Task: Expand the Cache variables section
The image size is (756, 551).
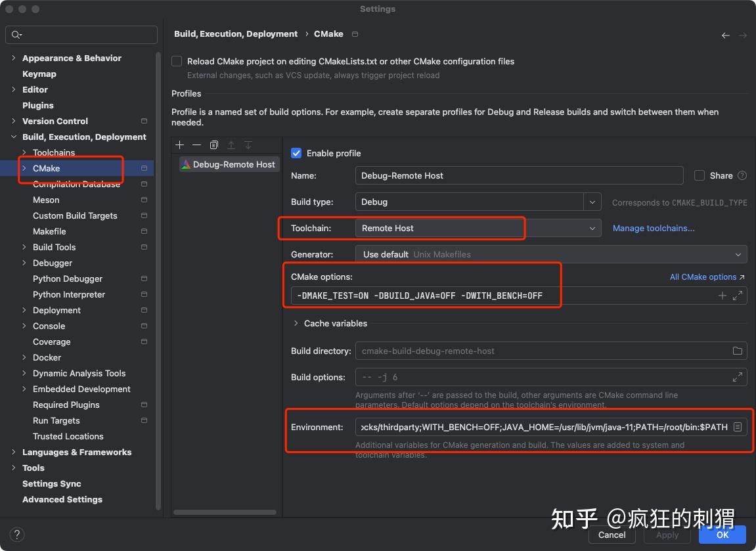Action: click(x=296, y=323)
